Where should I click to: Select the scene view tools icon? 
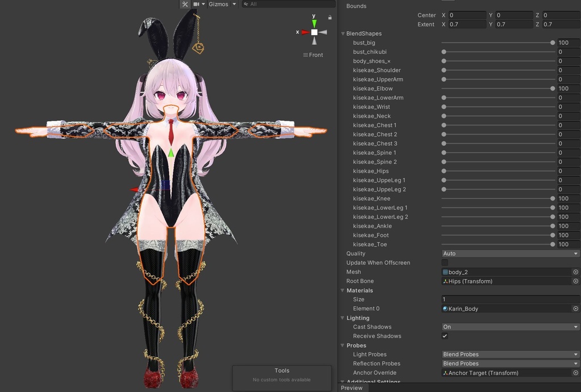[x=186, y=4]
